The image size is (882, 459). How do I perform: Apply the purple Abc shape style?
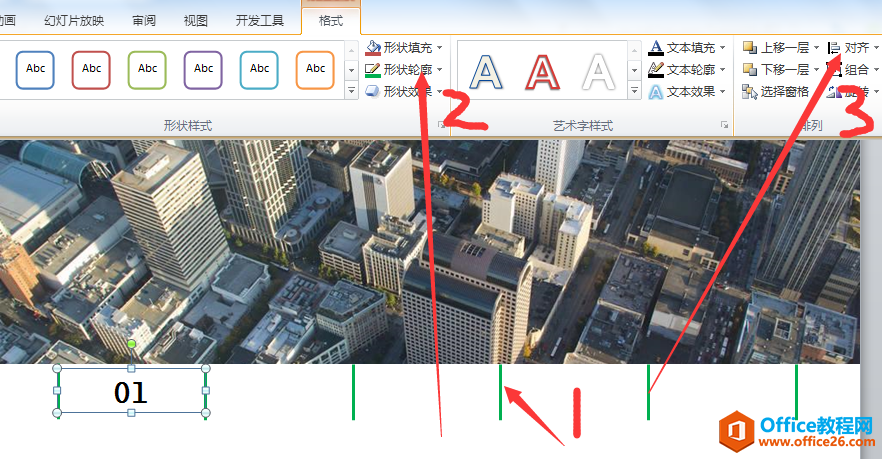pyautogui.click(x=203, y=70)
